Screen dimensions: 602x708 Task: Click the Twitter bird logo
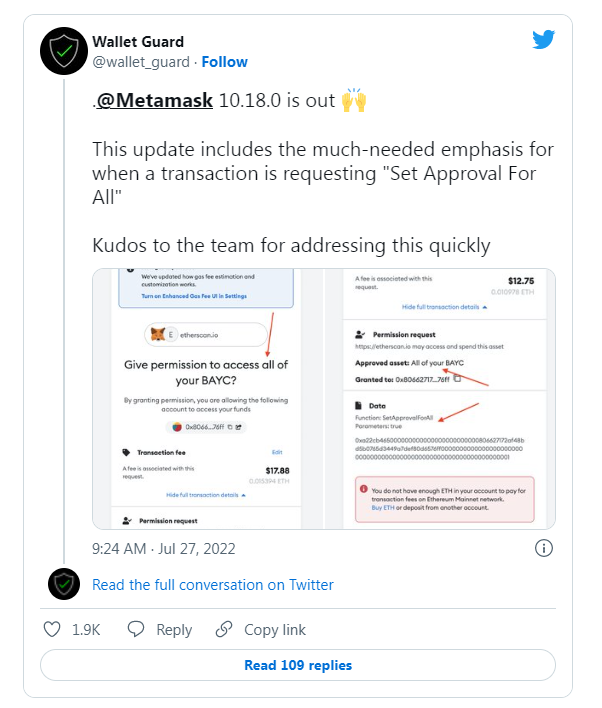543,40
